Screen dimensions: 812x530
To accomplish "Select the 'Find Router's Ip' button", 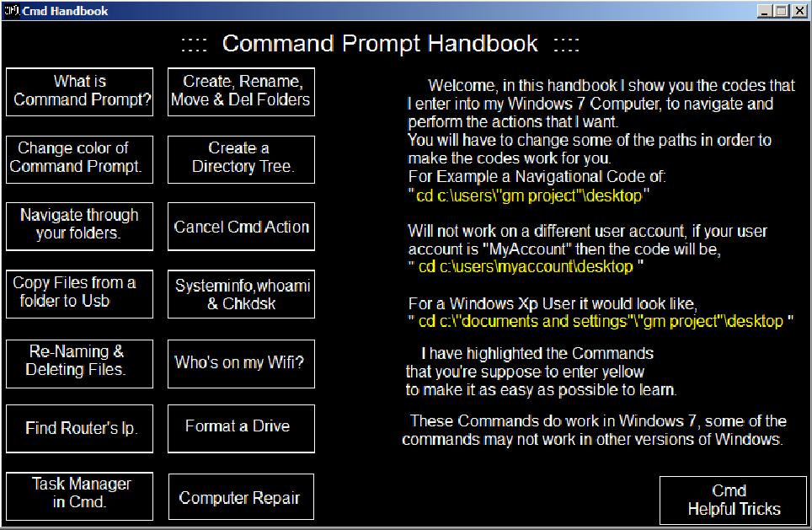I will (x=80, y=428).
